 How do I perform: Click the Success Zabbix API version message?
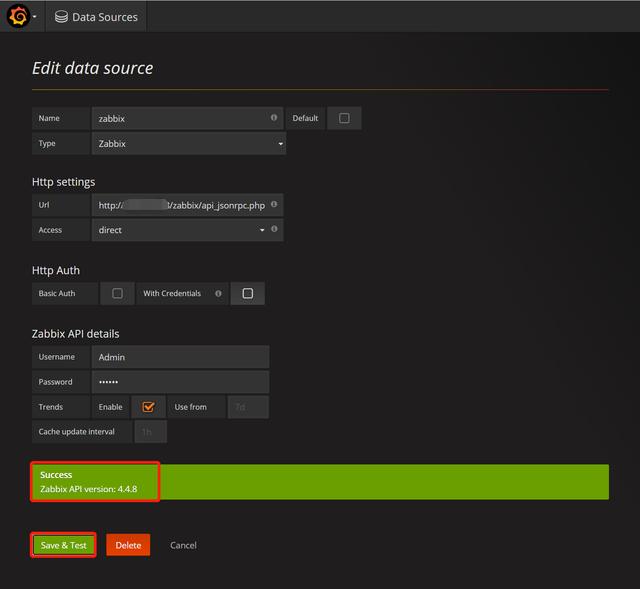click(x=320, y=482)
